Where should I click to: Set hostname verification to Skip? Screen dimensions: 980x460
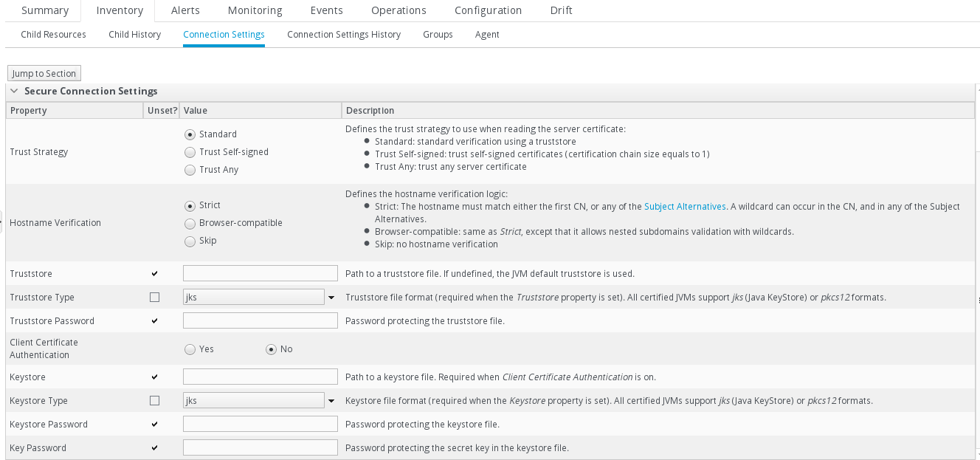coord(190,241)
